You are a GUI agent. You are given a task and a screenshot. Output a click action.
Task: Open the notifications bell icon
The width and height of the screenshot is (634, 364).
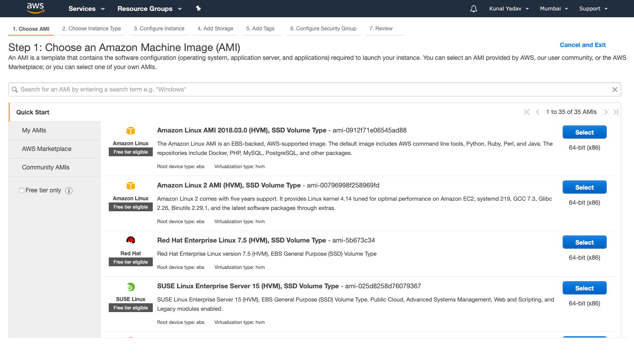pos(474,9)
